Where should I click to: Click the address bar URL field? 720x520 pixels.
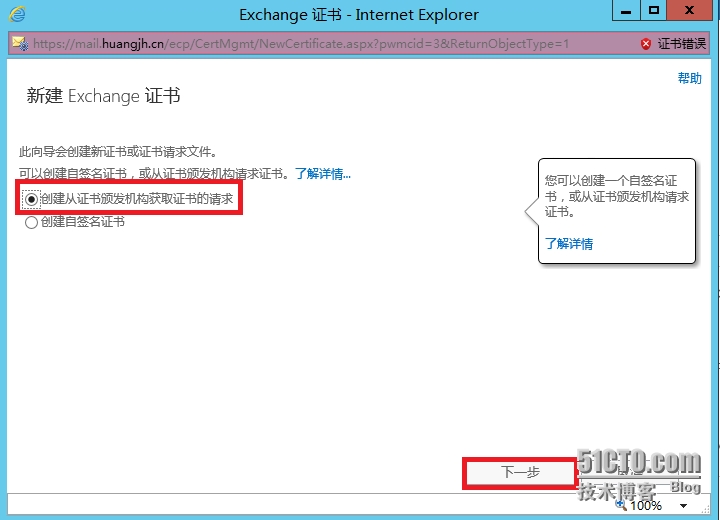(301, 44)
